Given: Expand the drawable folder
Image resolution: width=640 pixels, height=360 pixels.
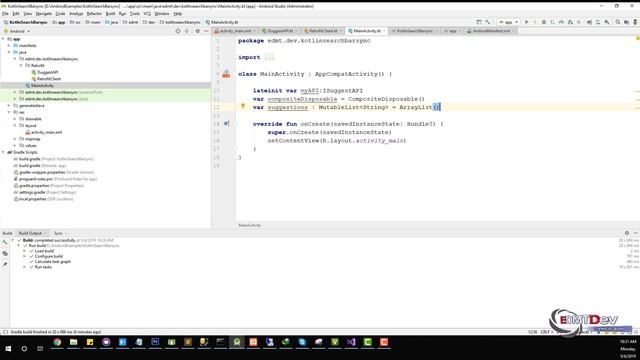Looking at the screenshot, I should pyautogui.click(x=15, y=119).
